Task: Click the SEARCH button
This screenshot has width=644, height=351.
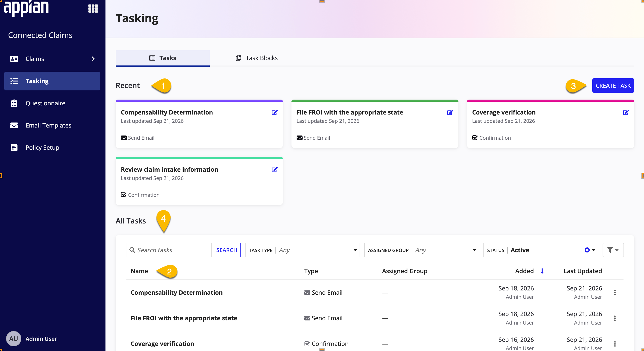Action: 227,250
